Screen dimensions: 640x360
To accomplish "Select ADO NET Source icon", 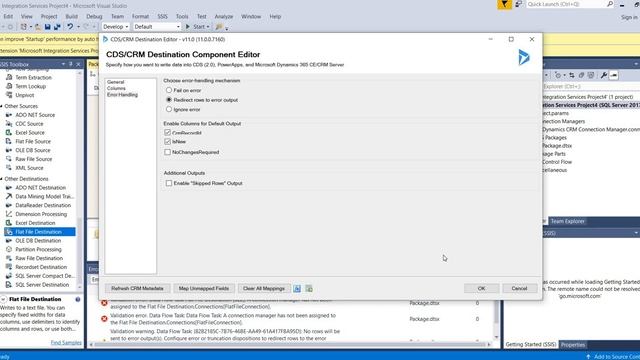I will pos(9,115).
